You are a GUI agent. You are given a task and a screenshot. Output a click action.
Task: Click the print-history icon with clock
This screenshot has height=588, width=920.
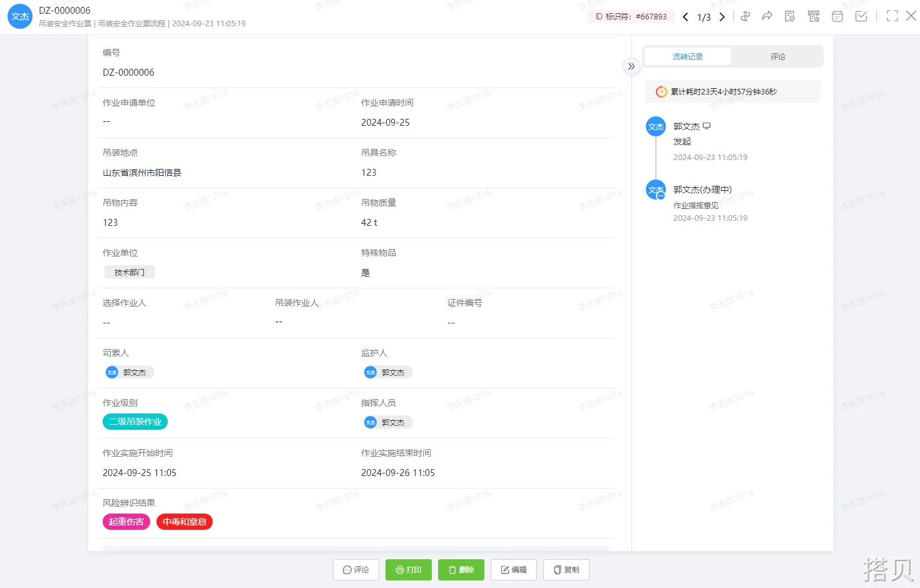click(x=814, y=16)
